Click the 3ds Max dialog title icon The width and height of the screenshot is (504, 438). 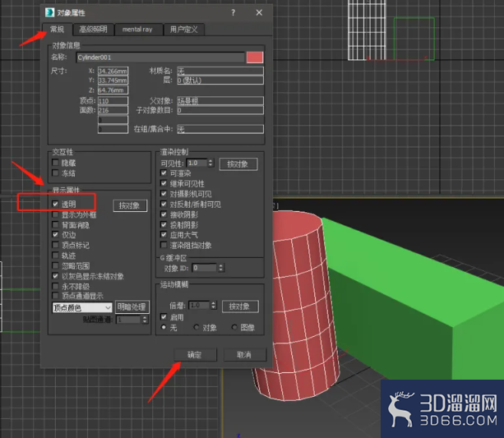[x=49, y=12]
